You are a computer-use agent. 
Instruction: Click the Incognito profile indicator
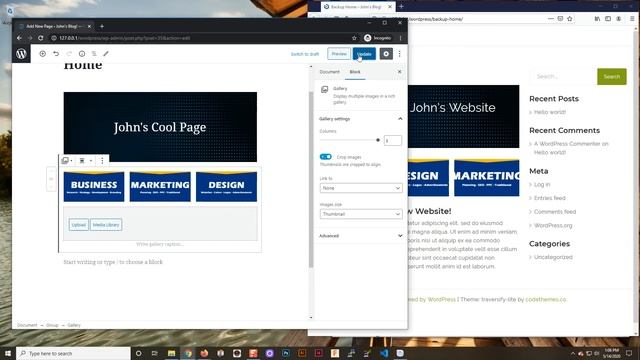tap(378, 38)
